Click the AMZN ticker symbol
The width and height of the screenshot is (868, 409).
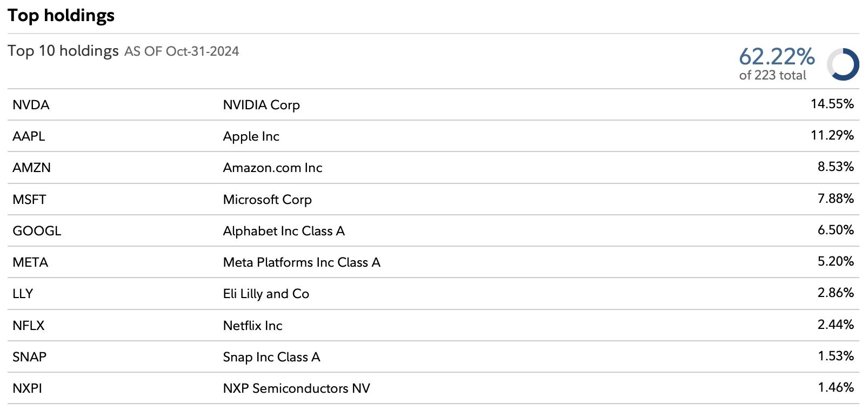coord(31,168)
